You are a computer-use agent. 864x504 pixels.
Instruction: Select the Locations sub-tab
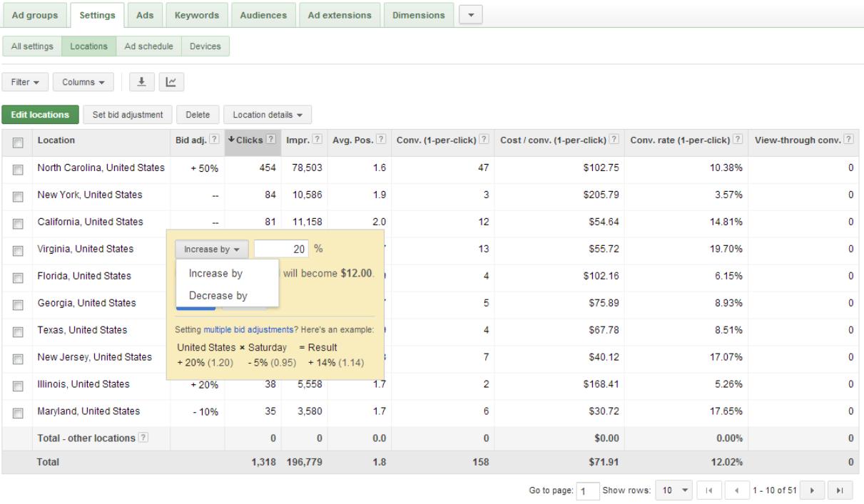click(x=88, y=47)
